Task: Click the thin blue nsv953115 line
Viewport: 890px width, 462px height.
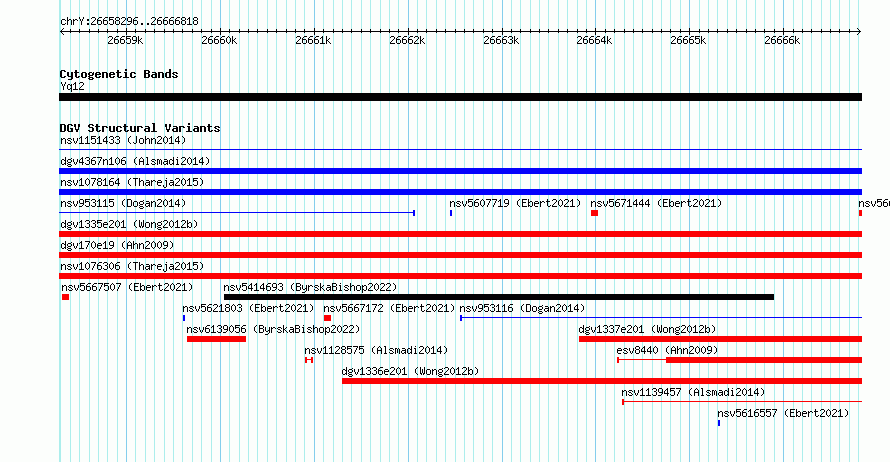Action: pos(237,213)
